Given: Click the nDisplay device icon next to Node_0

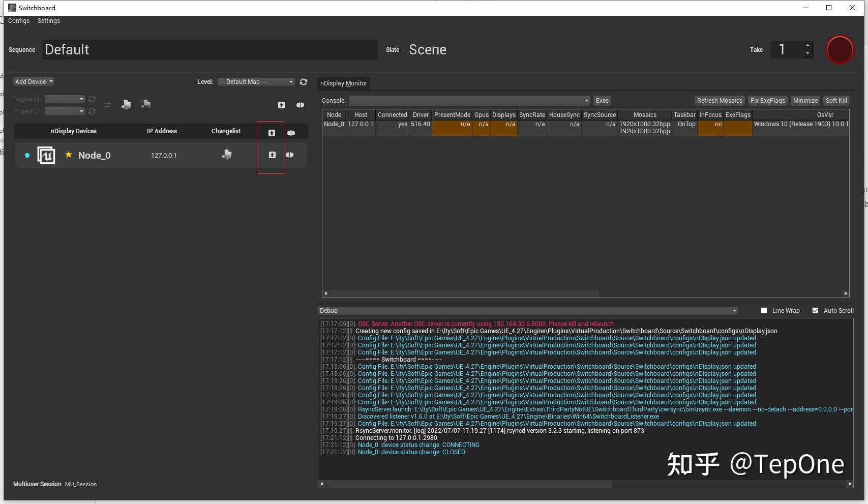Looking at the screenshot, I should [x=46, y=155].
